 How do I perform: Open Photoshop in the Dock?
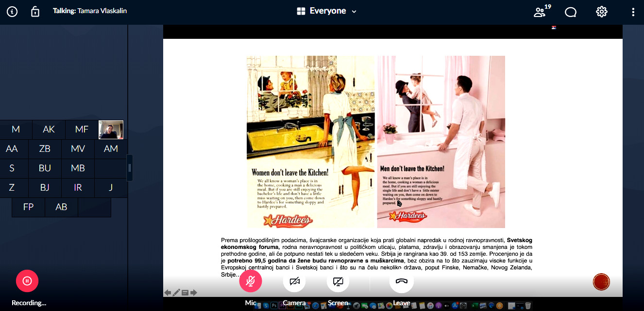tap(274, 305)
